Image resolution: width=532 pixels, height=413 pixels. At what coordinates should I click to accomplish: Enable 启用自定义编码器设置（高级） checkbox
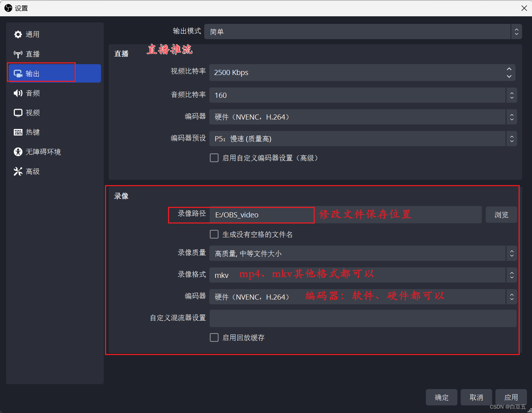coord(214,158)
